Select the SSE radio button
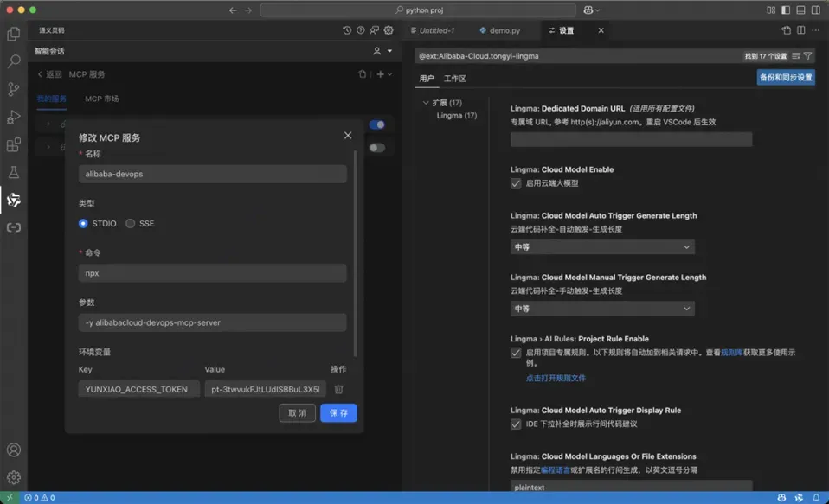 [130, 223]
